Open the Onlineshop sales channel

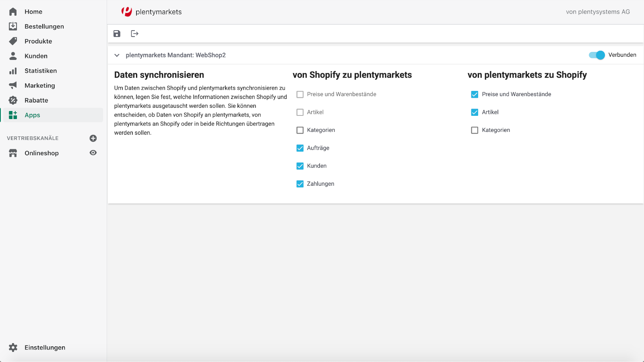[41, 153]
